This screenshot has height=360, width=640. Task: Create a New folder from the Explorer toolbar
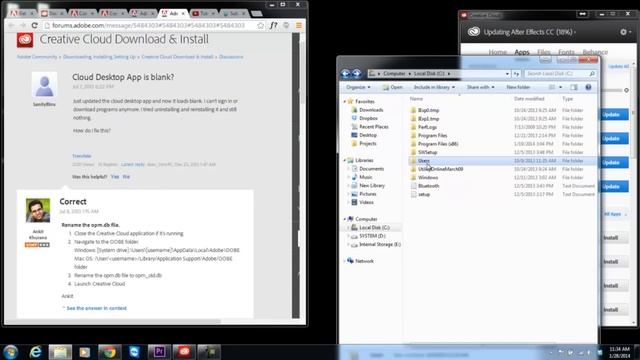pos(518,87)
